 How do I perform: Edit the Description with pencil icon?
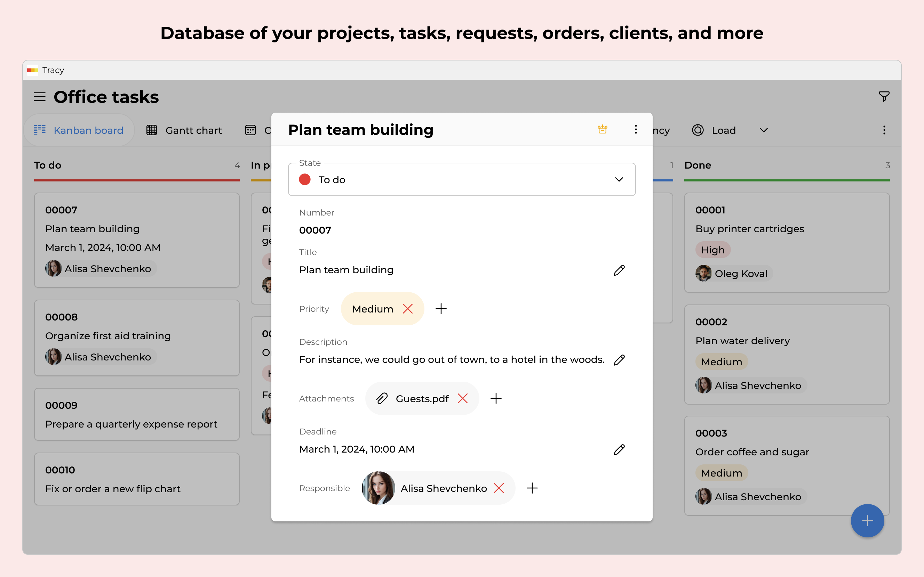pyautogui.click(x=619, y=360)
